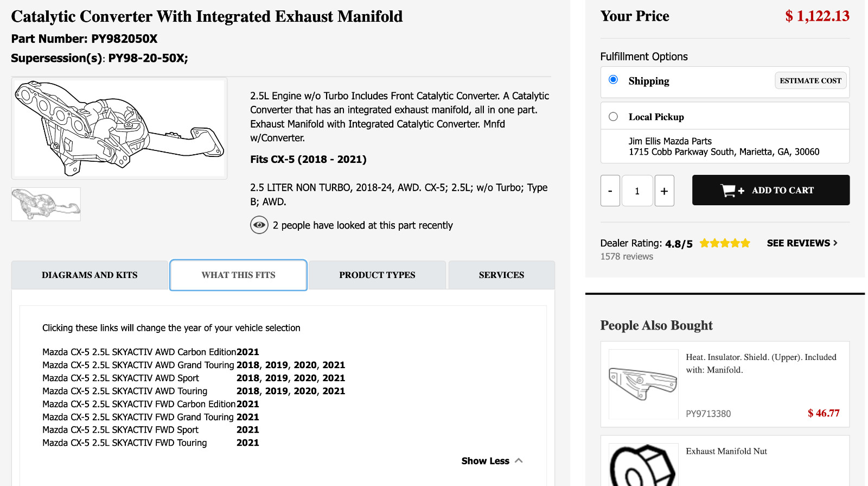Click the eye icon beside recent views
The height and width of the screenshot is (486, 868).
259,225
